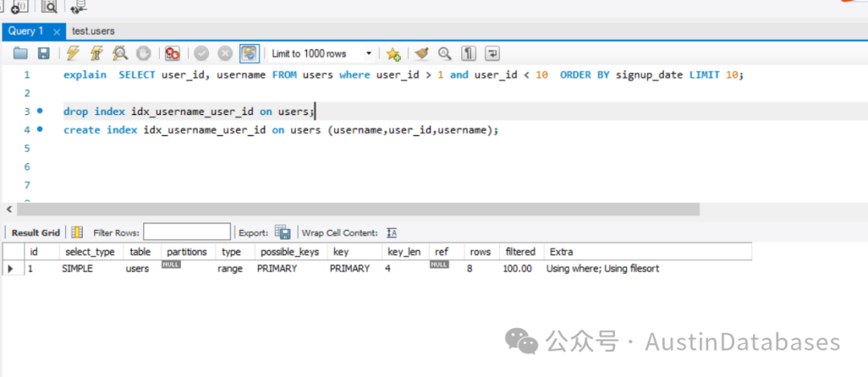
Task: Toggle continue-on-error script icon
Action: click(173, 53)
